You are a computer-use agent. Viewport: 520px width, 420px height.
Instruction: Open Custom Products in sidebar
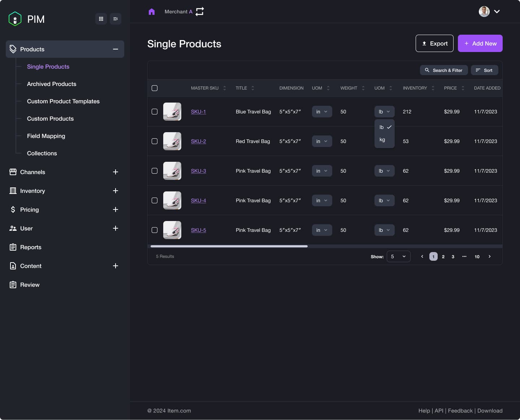50,118
